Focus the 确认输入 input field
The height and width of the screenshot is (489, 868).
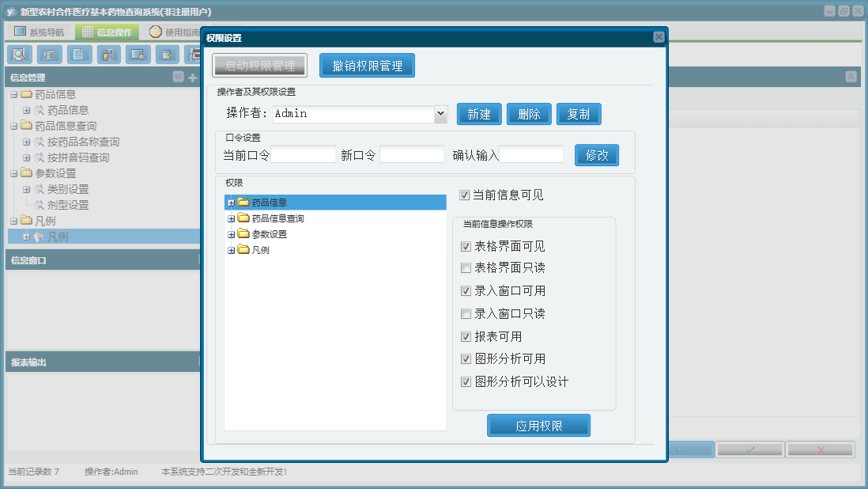pos(531,154)
